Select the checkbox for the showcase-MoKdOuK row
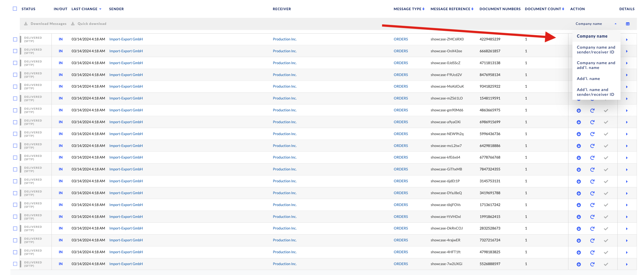This screenshot has width=644, height=275. point(15,86)
